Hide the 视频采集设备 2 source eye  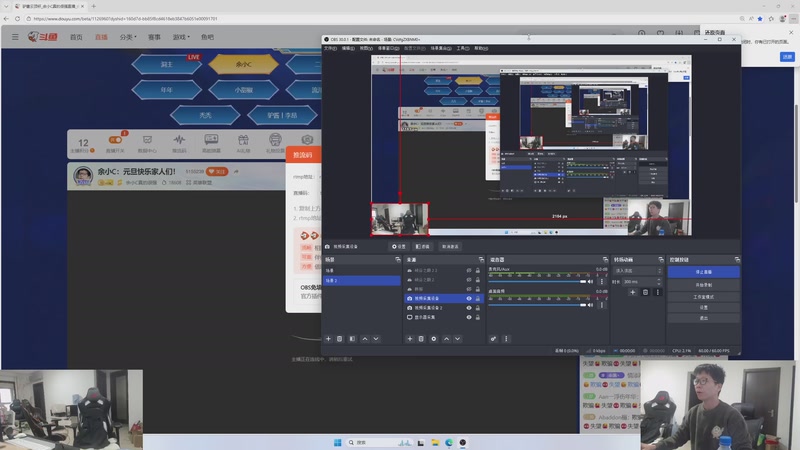(469, 308)
